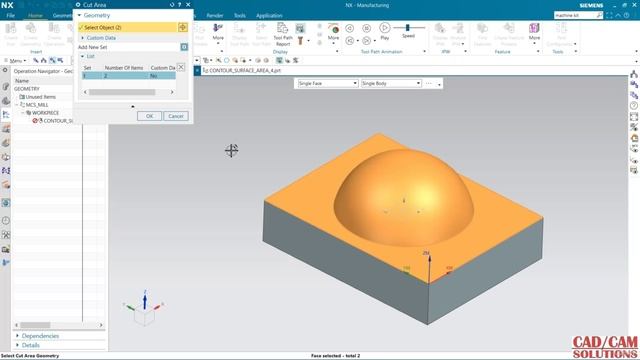Open the File menu

pyautogui.click(x=11, y=16)
